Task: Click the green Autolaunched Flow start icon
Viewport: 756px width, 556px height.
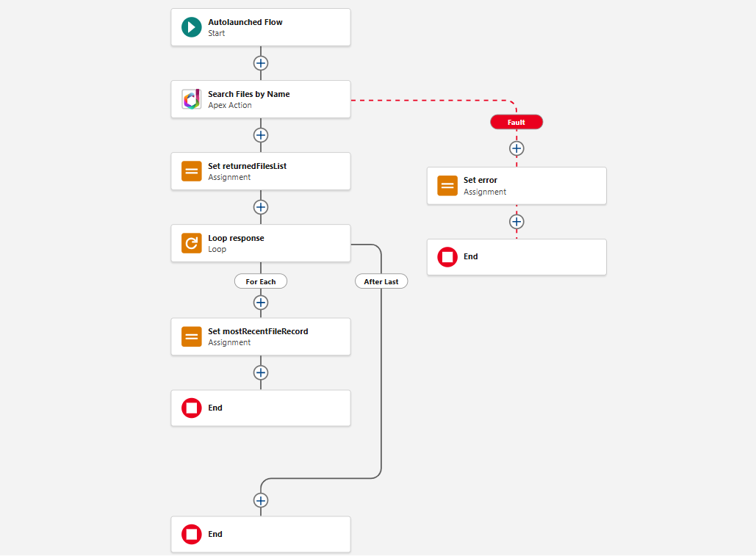Action: coord(192,28)
